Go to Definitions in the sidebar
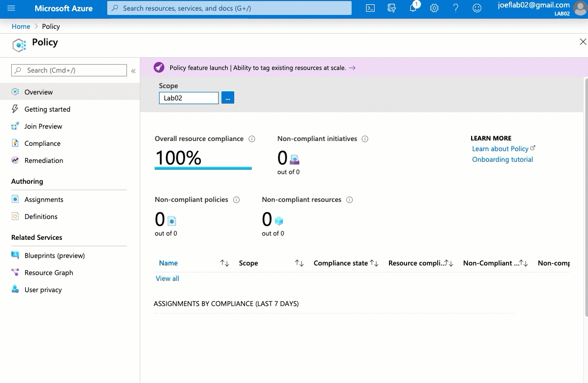 [41, 216]
